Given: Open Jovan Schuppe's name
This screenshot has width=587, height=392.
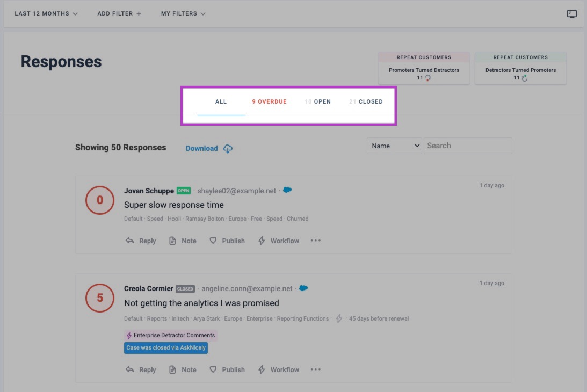Looking at the screenshot, I should click(149, 191).
